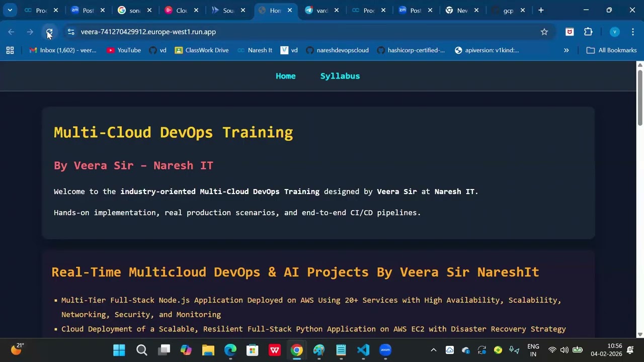
Task: Open the Windows Start menu
Action: [x=119, y=350]
